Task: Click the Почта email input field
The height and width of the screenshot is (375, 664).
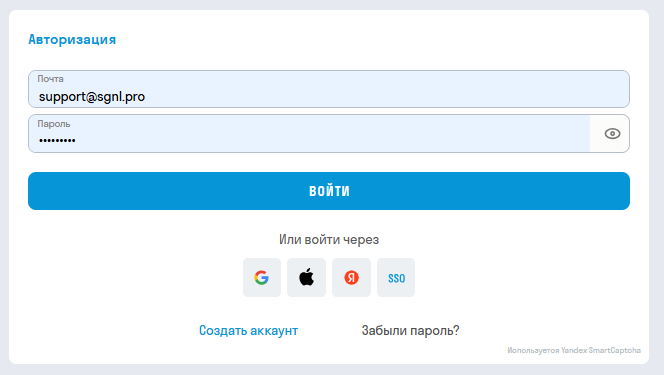Action: coord(329,89)
